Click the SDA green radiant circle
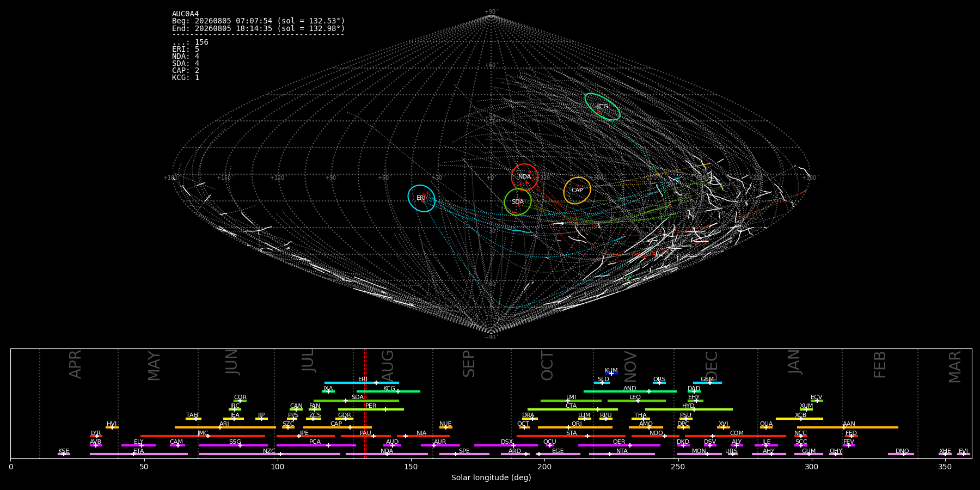 pyautogui.click(x=518, y=202)
